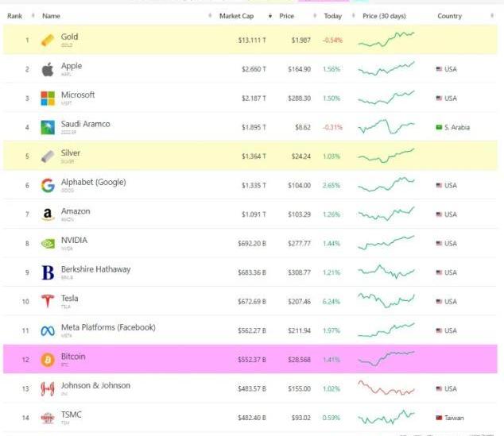Click the USA flag in NVIDIA row
The image size is (504, 436).
pos(439,243)
